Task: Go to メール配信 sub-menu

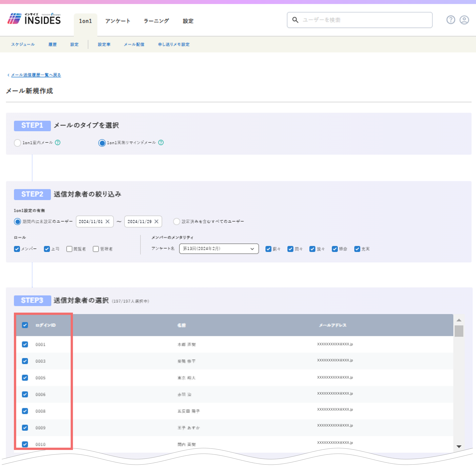Action: pos(134,44)
